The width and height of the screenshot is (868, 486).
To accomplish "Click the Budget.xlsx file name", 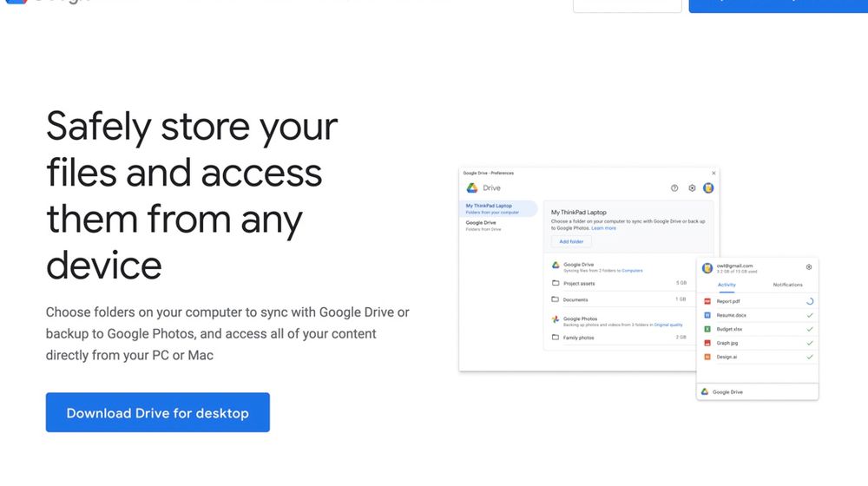I will [729, 329].
